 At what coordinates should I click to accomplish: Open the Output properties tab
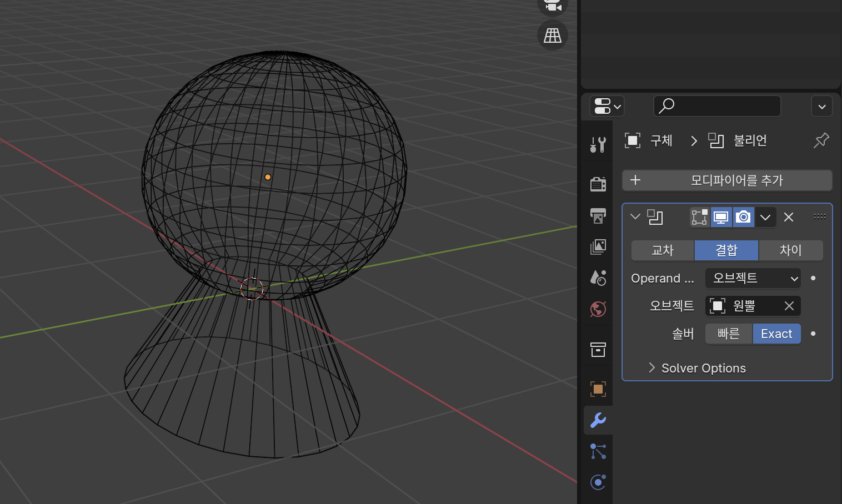tap(598, 215)
